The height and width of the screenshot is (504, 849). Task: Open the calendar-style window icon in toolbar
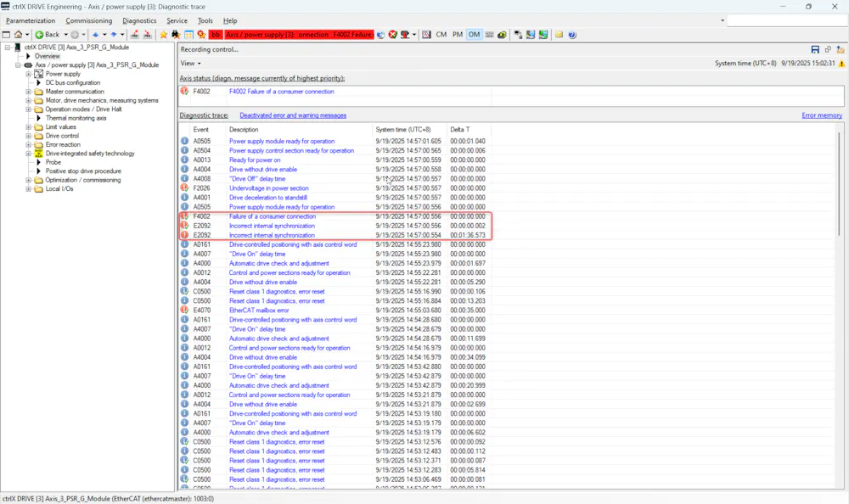click(188, 35)
